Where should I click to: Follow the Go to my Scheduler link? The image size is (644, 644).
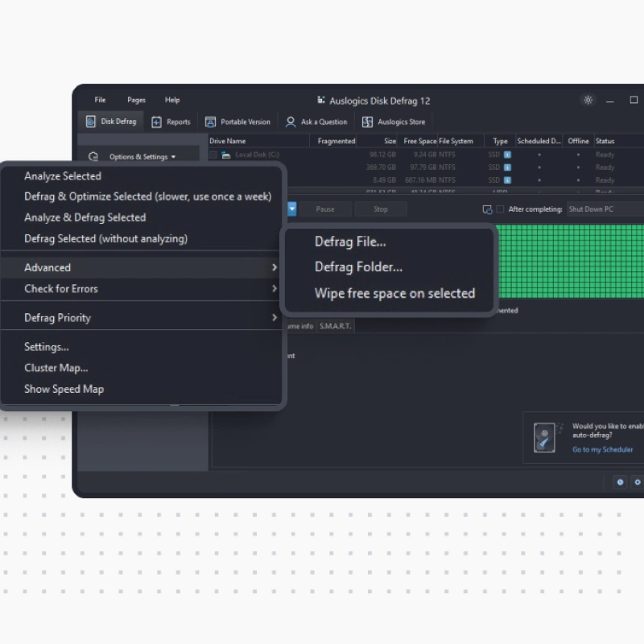[x=602, y=450]
